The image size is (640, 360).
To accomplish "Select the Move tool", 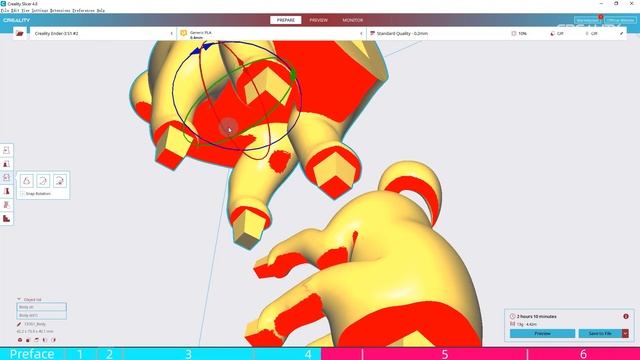I will point(7,150).
